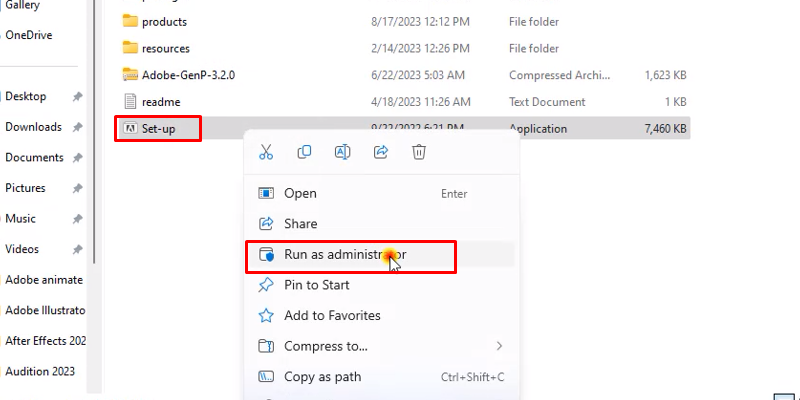
Task: Select the products folder name
Action: (164, 22)
